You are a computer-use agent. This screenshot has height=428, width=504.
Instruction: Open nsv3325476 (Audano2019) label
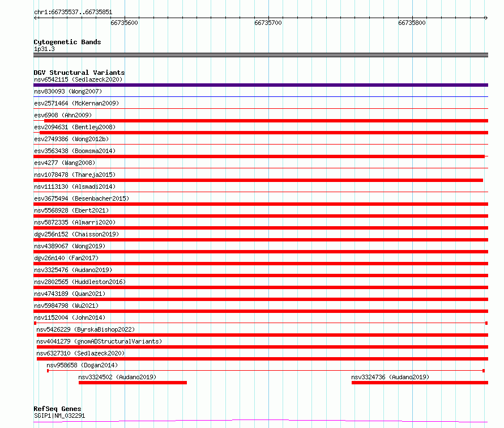(73, 270)
